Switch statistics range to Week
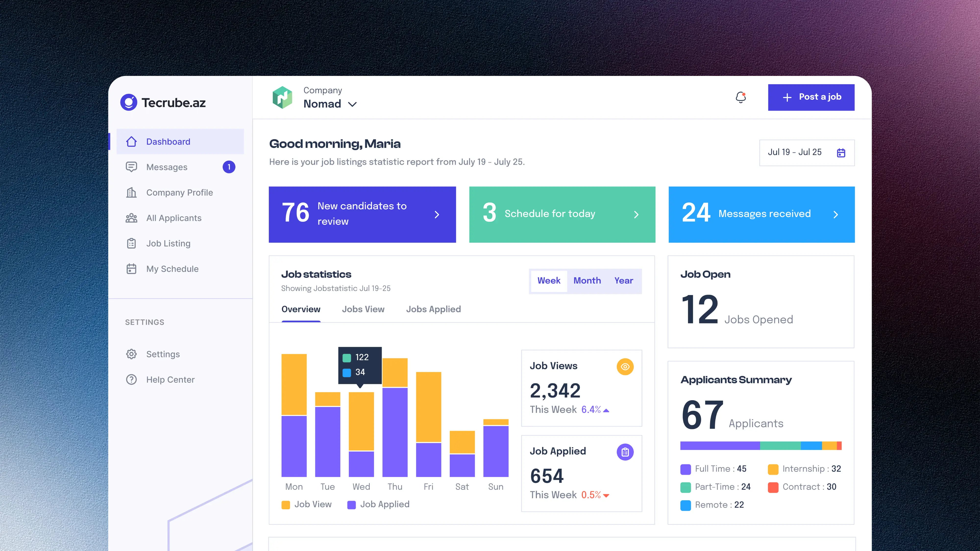 click(549, 281)
